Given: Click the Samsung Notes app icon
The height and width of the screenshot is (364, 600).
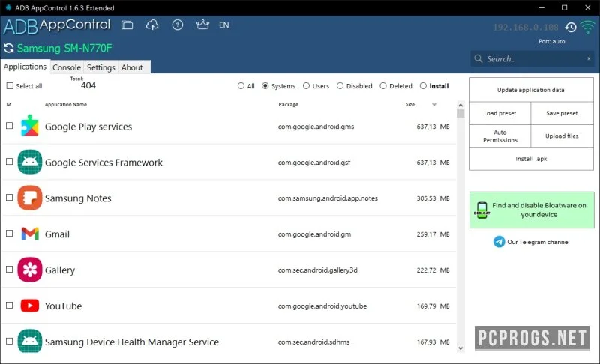Looking at the screenshot, I should pos(30,198).
